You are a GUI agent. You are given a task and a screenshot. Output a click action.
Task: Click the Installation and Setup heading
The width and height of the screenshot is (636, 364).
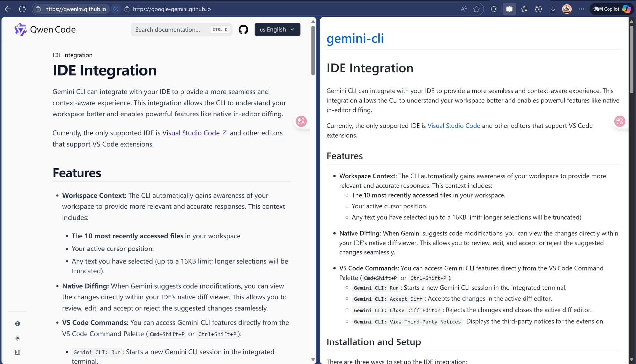click(374, 342)
